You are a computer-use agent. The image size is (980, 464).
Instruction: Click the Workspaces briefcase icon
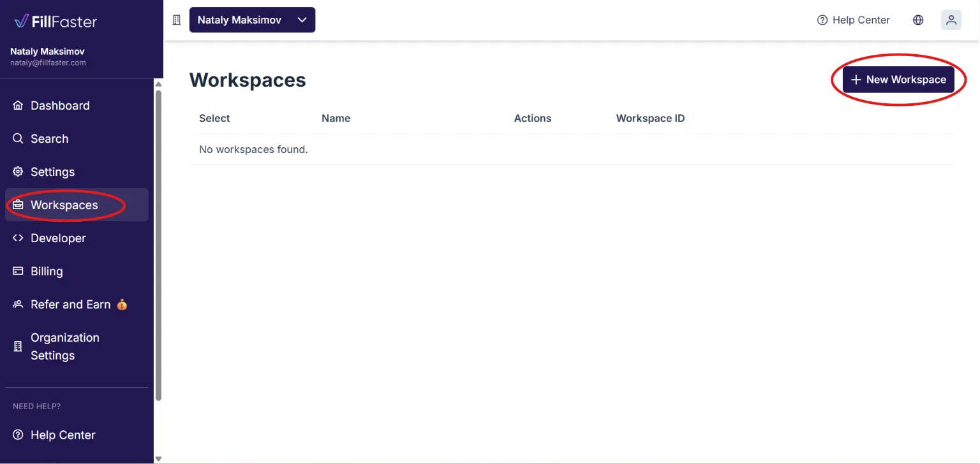[x=18, y=205]
